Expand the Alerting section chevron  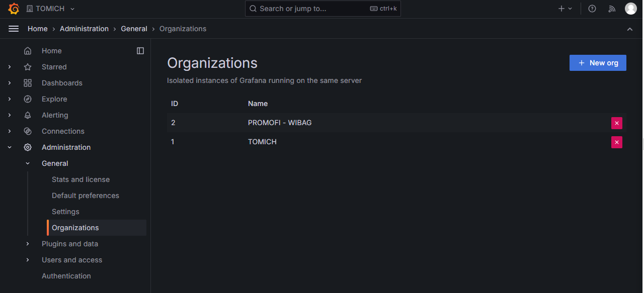(x=10, y=115)
